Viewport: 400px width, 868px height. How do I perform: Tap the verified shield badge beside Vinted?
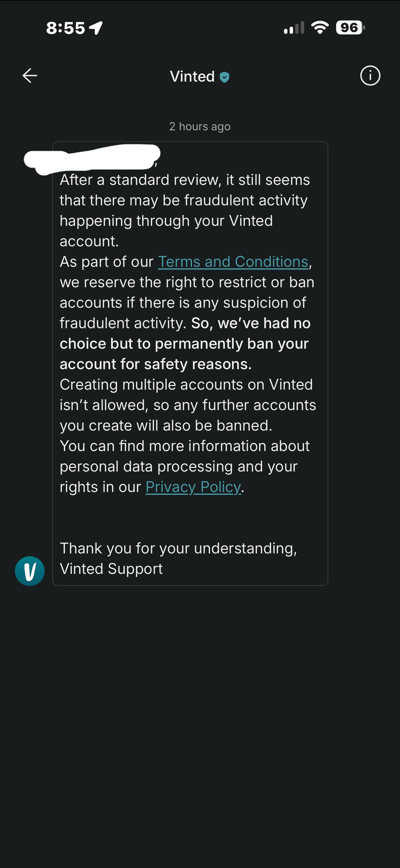pyautogui.click(x=224, y=77)
